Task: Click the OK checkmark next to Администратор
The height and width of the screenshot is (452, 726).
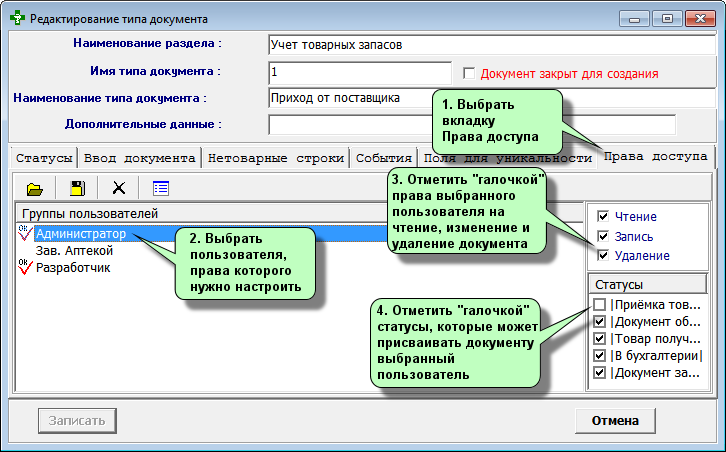Action: [25, 233]
